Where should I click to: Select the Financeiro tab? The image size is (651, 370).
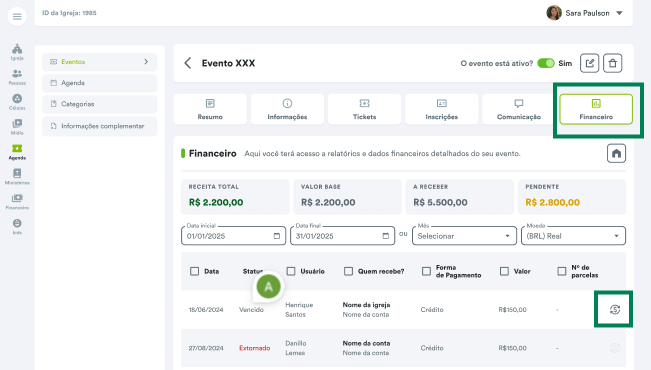[596, 109]
